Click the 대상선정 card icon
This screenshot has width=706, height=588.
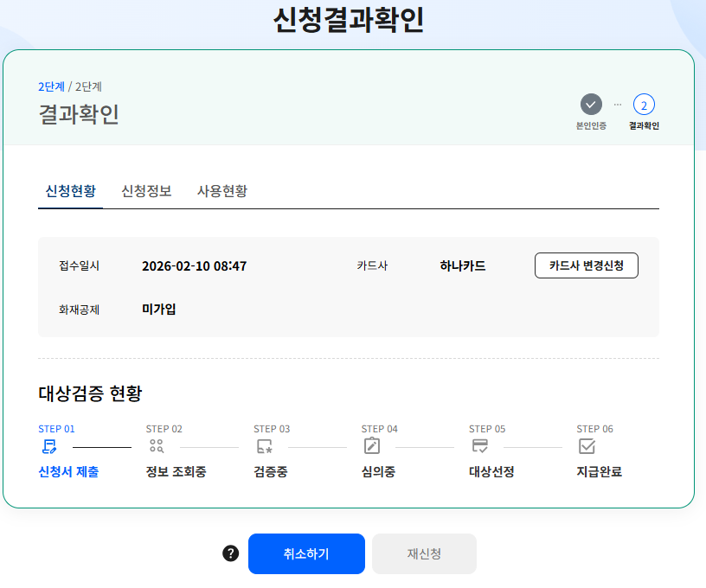tap(479, 446)
